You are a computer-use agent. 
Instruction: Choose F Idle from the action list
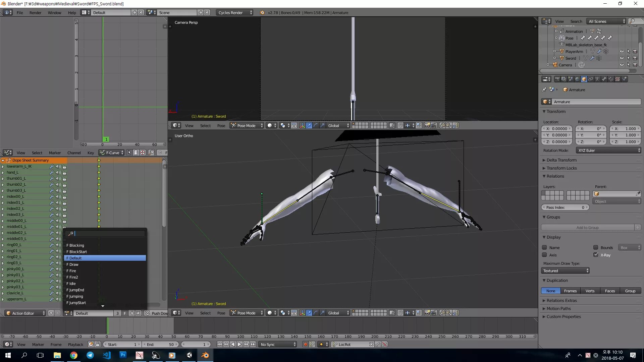105,284
